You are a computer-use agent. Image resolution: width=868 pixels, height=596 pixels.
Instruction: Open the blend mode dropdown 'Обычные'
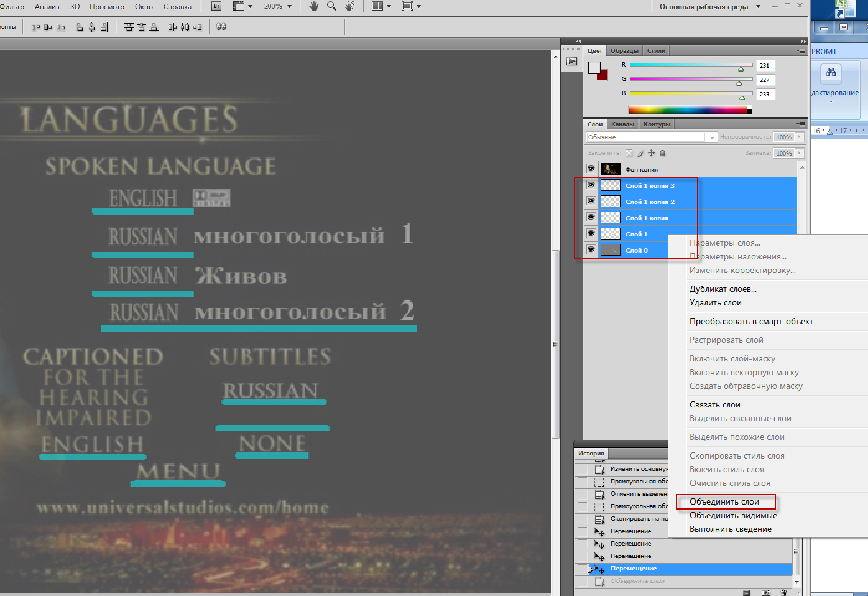coord(652,137)
